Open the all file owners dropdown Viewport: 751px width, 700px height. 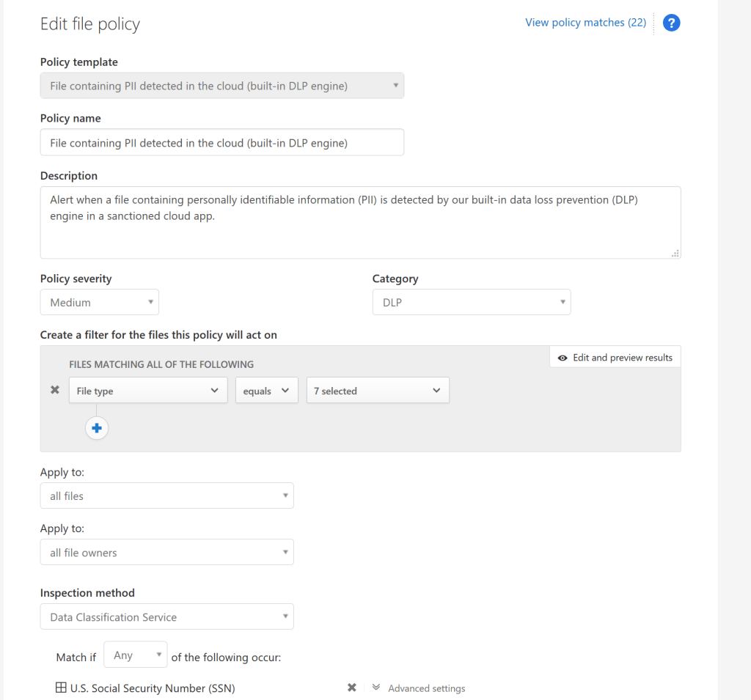point(166,553)
